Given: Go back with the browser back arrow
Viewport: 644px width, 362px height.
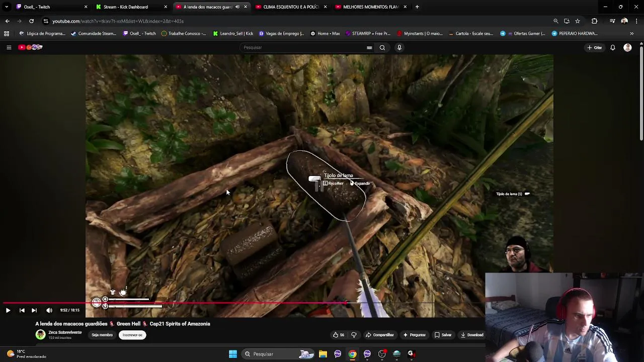Looking at the screenshot, I should [x=7, y=21].
